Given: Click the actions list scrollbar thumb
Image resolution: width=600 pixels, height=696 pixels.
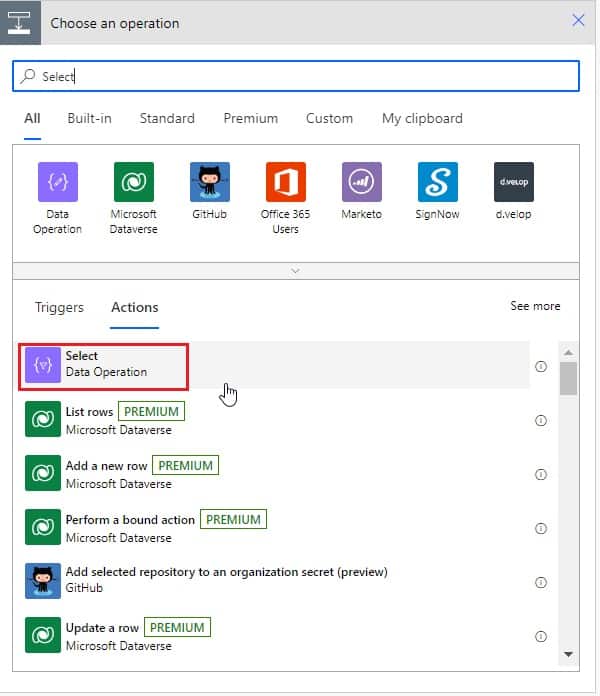Looking at the screenshot, I should click(568, 378).
